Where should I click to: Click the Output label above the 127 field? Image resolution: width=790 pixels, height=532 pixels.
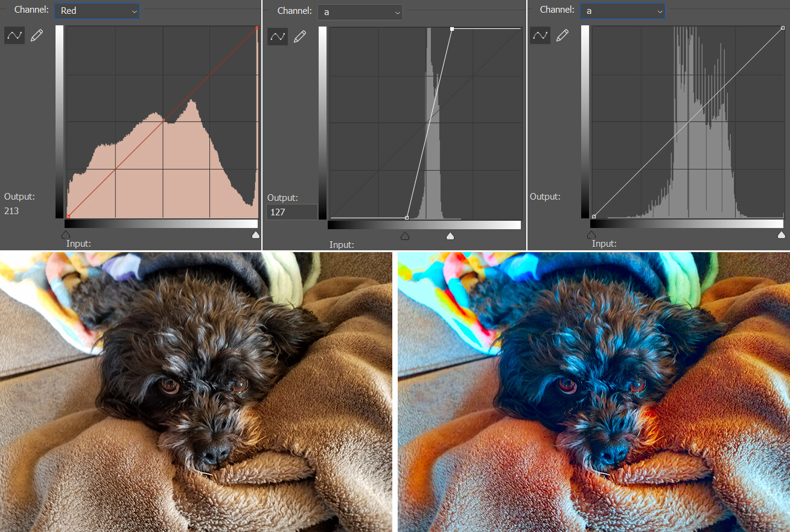click(x=282, y=198)
